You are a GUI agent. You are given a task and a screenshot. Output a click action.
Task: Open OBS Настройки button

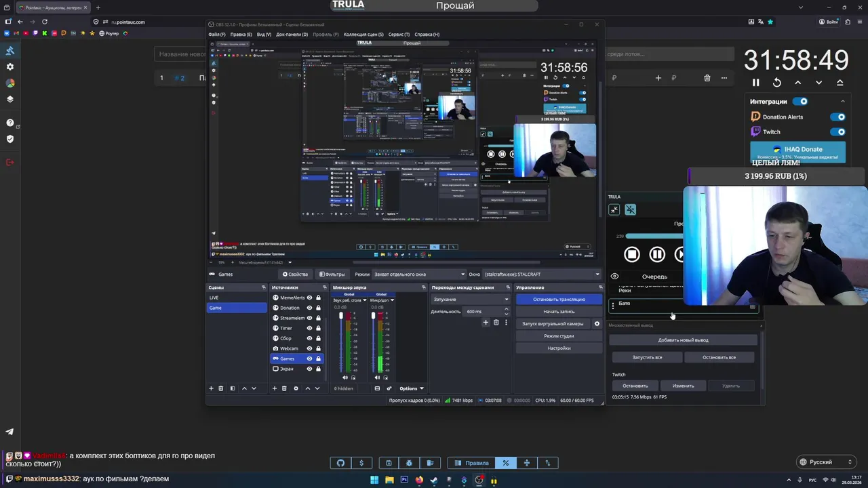click(559, 348)
